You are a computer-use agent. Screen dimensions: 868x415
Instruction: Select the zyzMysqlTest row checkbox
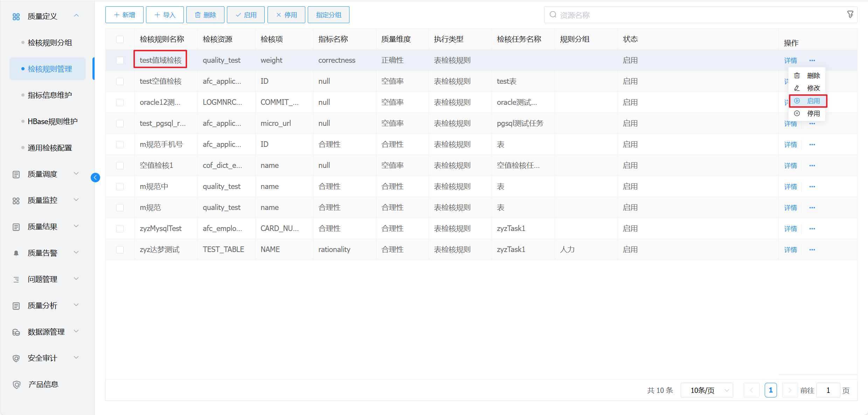120,229
